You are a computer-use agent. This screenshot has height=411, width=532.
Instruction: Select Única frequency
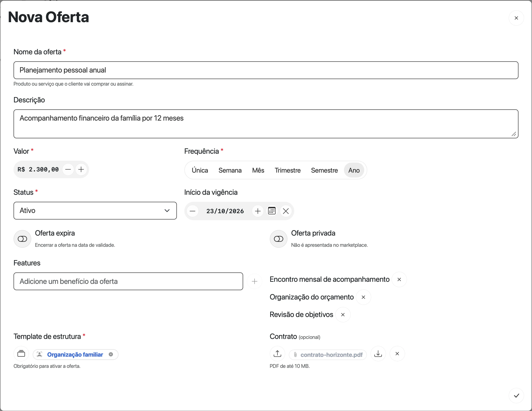pyautogui.click(x=200, y=170)
